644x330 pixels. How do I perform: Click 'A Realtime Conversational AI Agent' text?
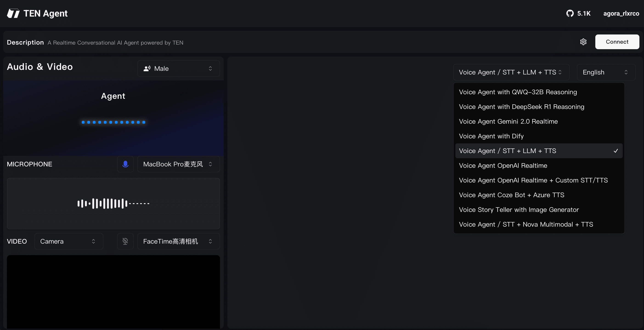(x=115, y=43)
